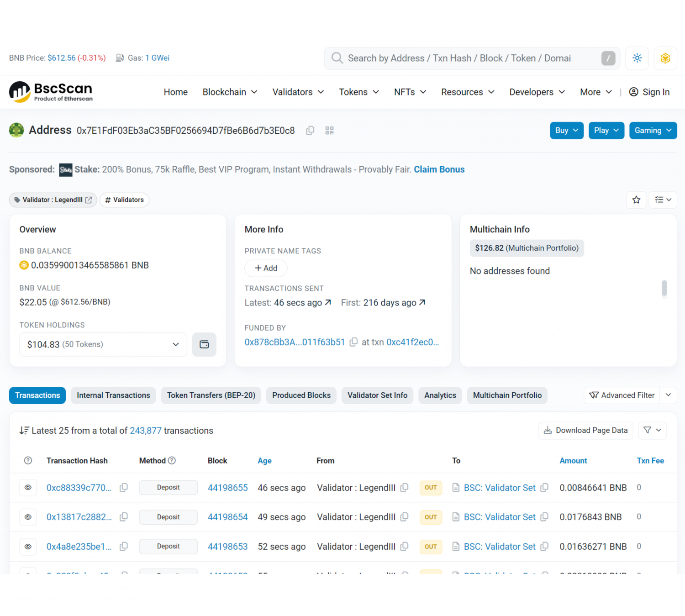Go to the Home page
Viewport: 685px width, 616px height.
[x=176, y=92]
